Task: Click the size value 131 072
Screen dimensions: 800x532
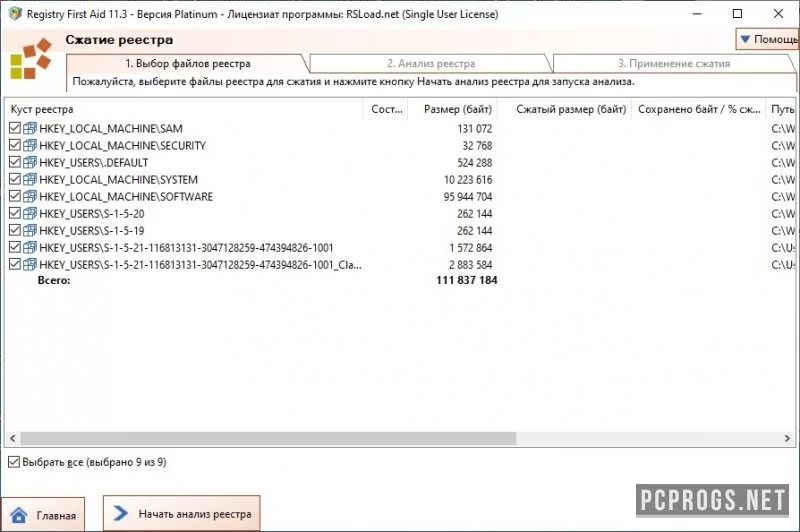Action: (x=474, y=129)
